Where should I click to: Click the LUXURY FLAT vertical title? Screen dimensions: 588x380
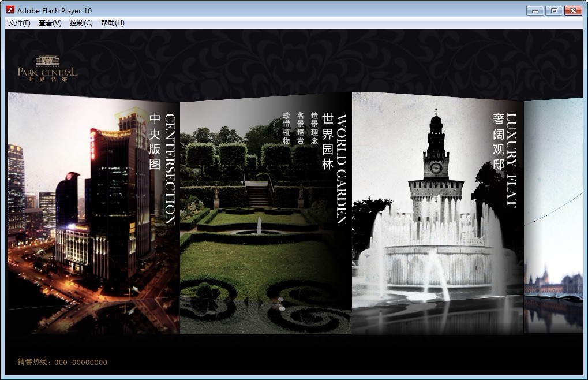(512, 160)
